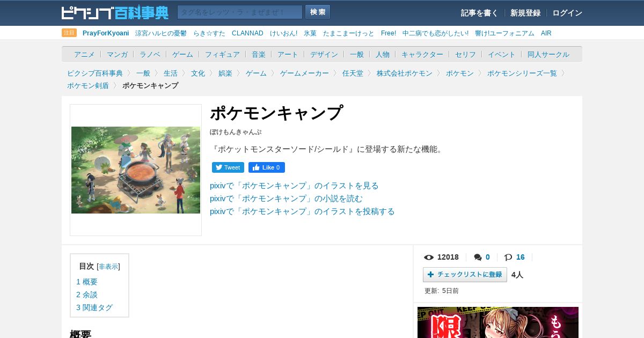Viewport: 644px width, 338px height.
Task: Jump to section 1 概要
Action: [x=87, y=282]
